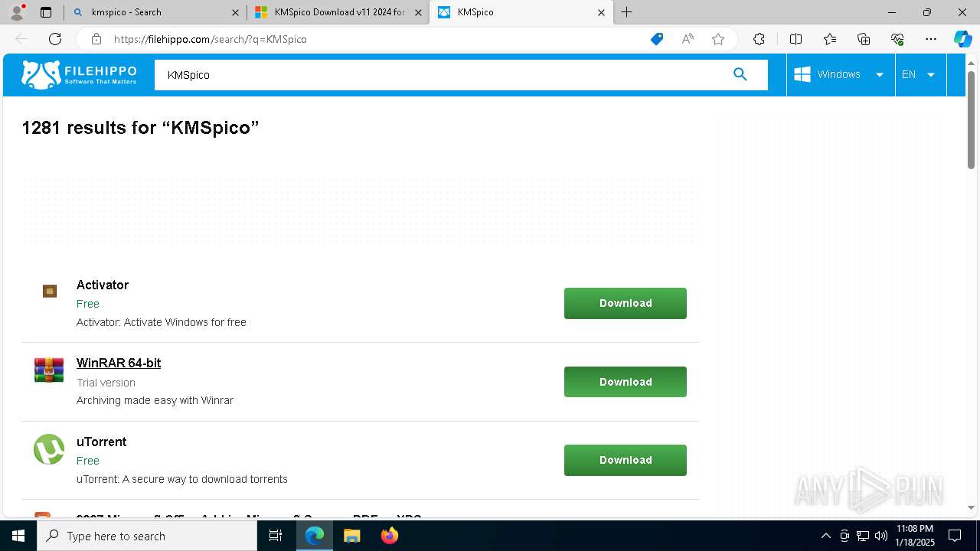Click 'Archiving made easy with Winrar' text
This screenshot has height=551, width=980.
tap(155, 400)
